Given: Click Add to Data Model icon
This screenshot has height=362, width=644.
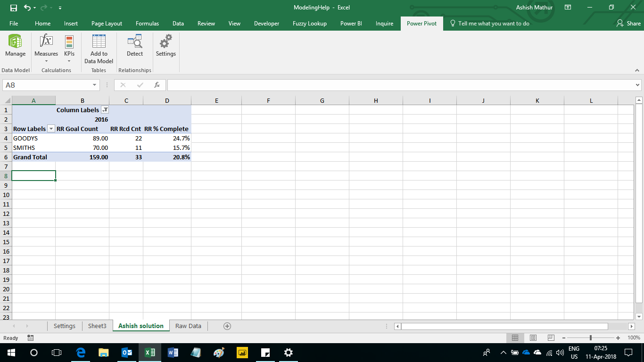Looking at the screenshot, I should click(99, 41).
